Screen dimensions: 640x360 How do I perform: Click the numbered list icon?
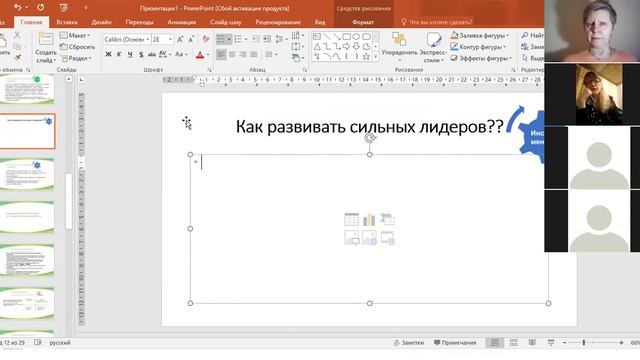238,39
